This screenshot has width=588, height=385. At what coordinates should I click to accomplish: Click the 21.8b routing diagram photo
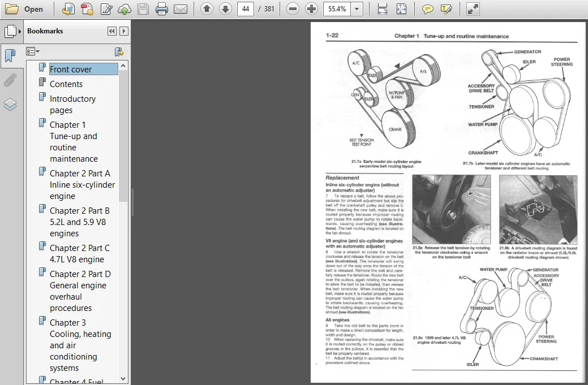click(538, 209)
